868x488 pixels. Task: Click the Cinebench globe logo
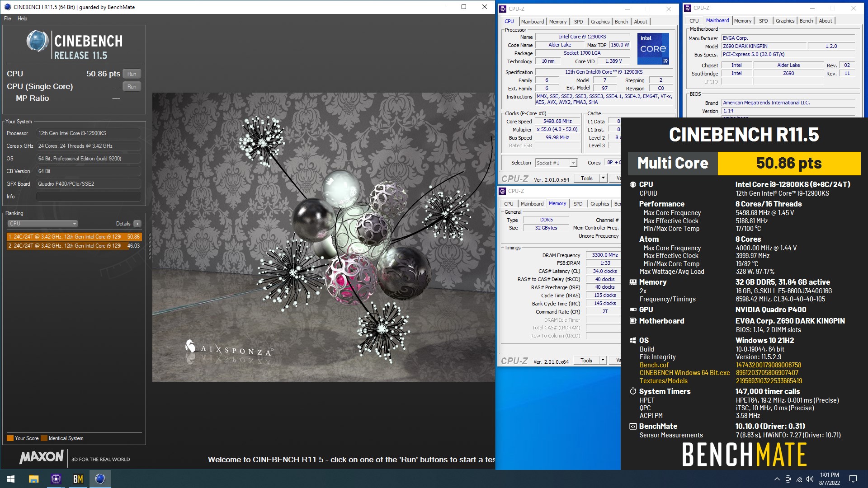click(38, 42)
